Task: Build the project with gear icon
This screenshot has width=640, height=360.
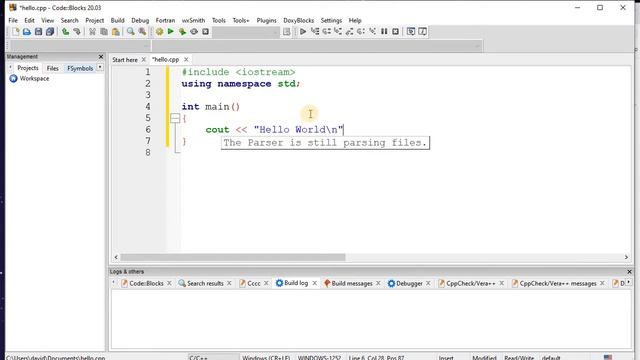Action: pos(160,31)
